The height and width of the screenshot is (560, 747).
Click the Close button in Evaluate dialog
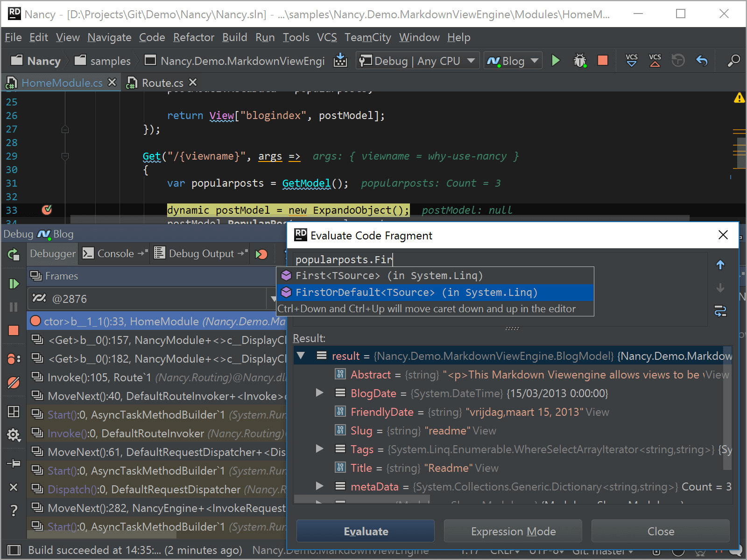pos(661,531)
